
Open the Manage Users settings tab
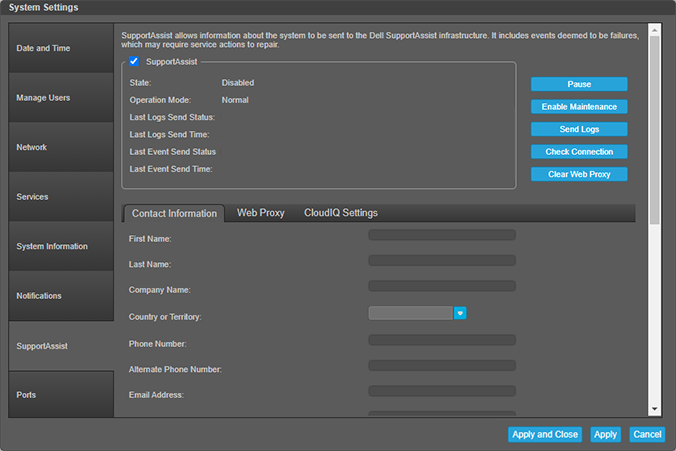tap(61, 98)
